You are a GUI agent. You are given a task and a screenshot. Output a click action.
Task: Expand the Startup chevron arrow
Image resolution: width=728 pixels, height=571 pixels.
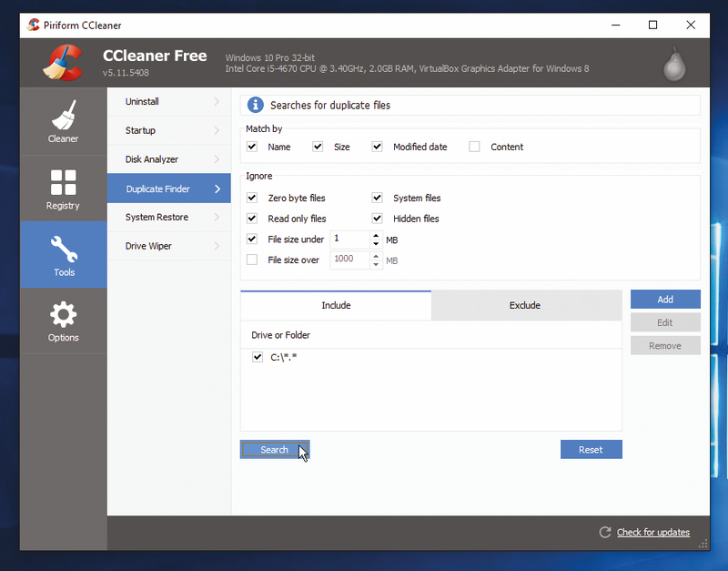[x=217, y=130]
